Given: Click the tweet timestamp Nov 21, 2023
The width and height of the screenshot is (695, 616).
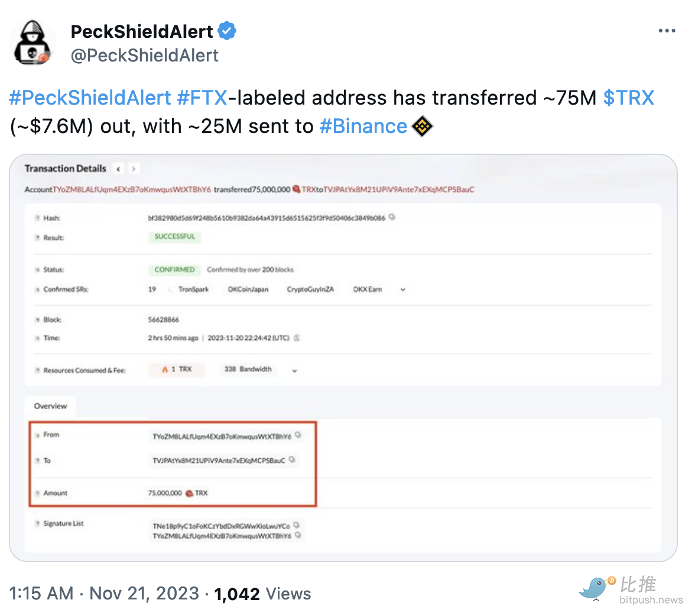Looking at the screenshot, I should pos(144,593).
